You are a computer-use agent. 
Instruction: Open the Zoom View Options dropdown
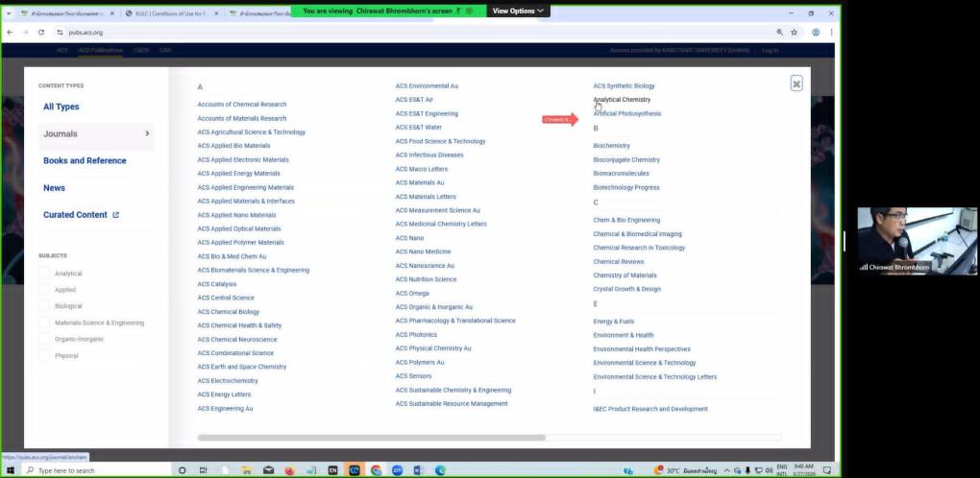click(519, 11)
